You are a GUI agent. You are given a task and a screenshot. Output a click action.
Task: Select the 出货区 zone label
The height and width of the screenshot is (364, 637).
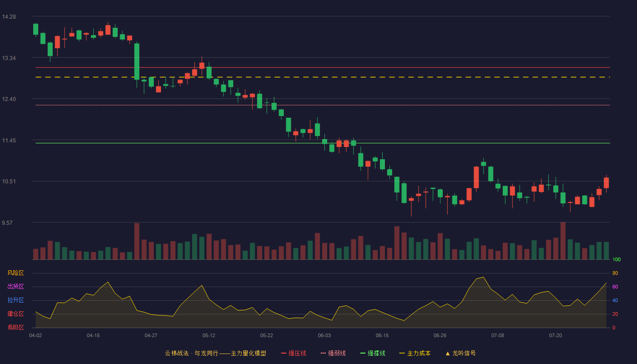point(15,287)
